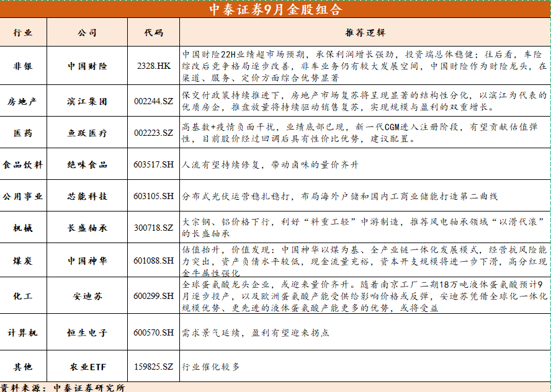Click the 保交付政策持续推进 recommendation text
This screenshot has height=392, width=551.
[x=364, y=101]
